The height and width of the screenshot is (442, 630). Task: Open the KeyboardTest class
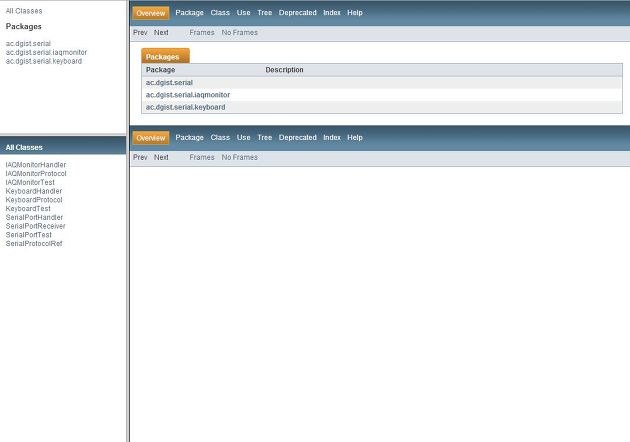(x=28, y=209)
